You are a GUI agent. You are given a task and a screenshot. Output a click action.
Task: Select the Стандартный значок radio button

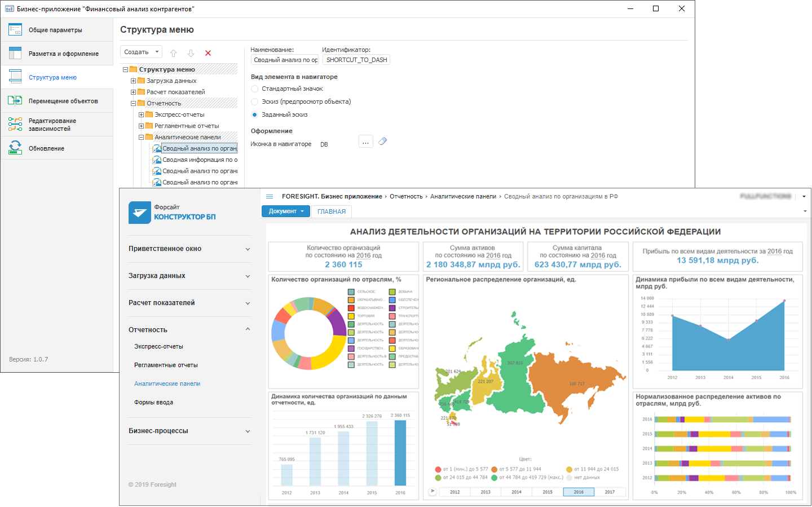[x=255, y=89]
